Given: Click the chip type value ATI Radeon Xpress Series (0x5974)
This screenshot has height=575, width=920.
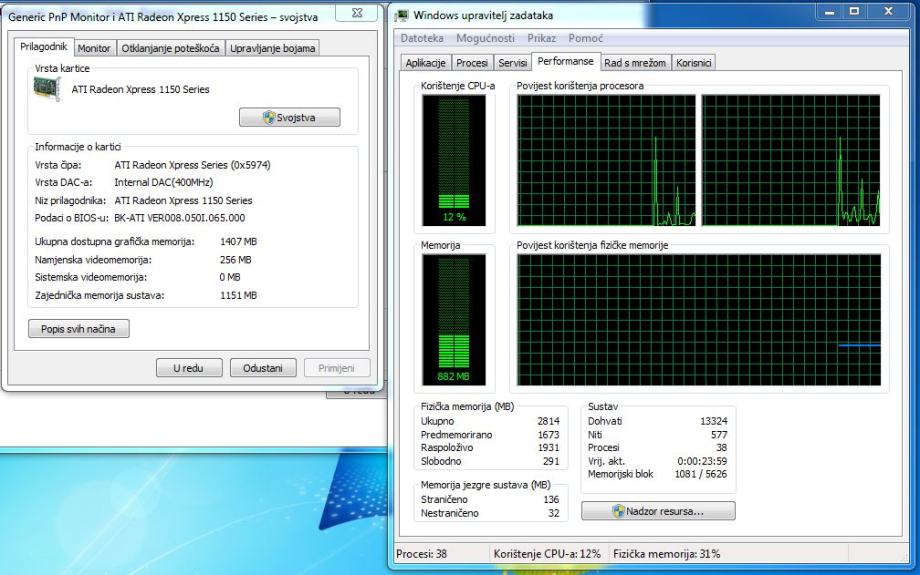Looking at the screenshot, I should click(192, 165).
